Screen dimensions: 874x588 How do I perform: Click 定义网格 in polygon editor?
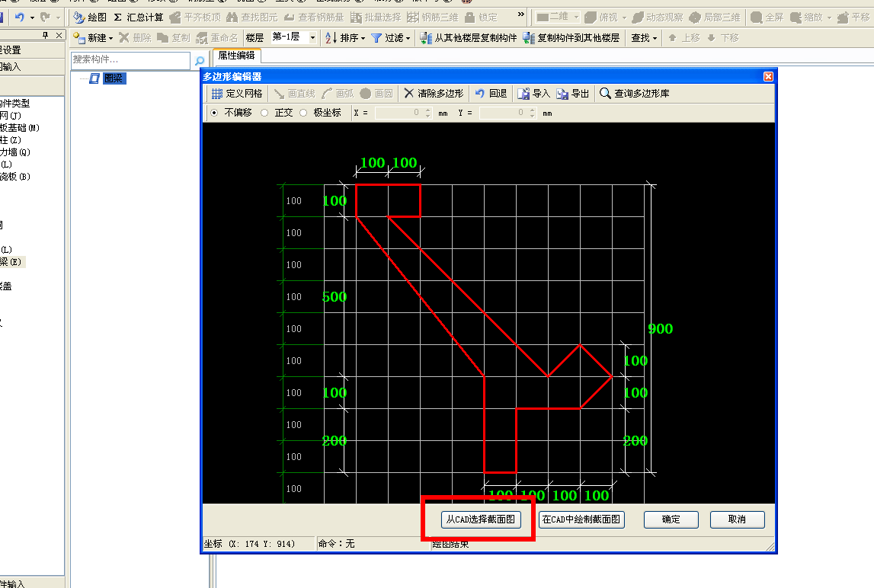pyautogui.click(x=237, y=93)
